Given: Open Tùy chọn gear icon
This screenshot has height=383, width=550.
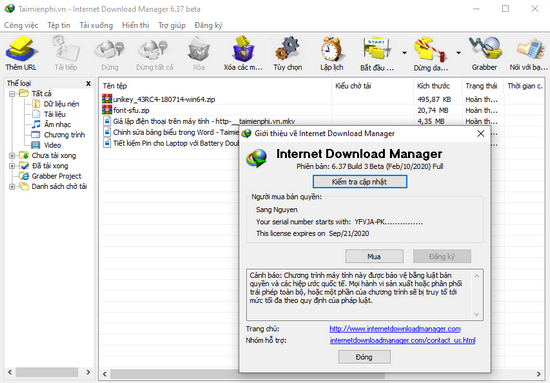Looking at the screenshot, I should [x=287, y=49].
